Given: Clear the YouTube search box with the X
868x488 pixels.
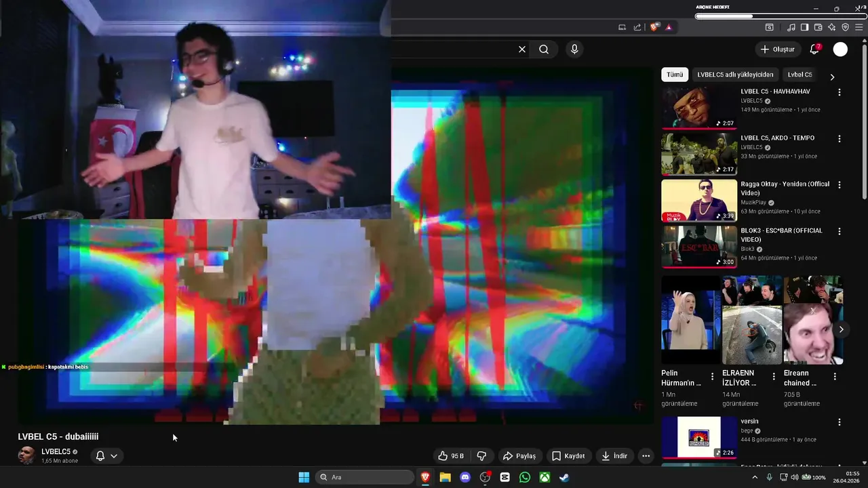Looking at the screenshot, I should tap(522, 49).
